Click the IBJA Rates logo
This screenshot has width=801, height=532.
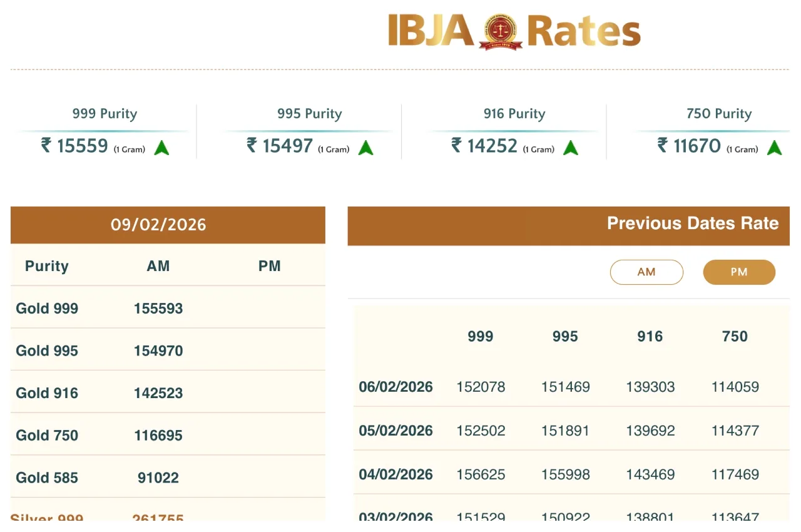point(513,31)
